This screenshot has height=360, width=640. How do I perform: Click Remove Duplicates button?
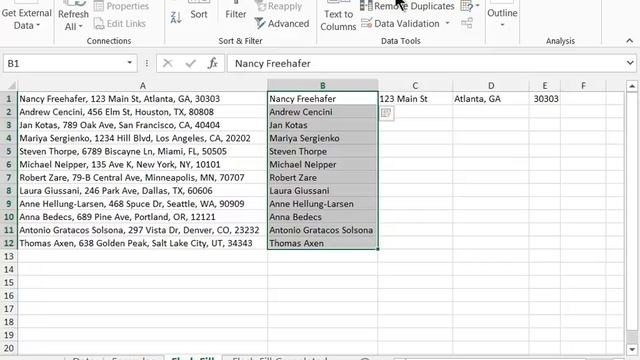tap(407, 6)
